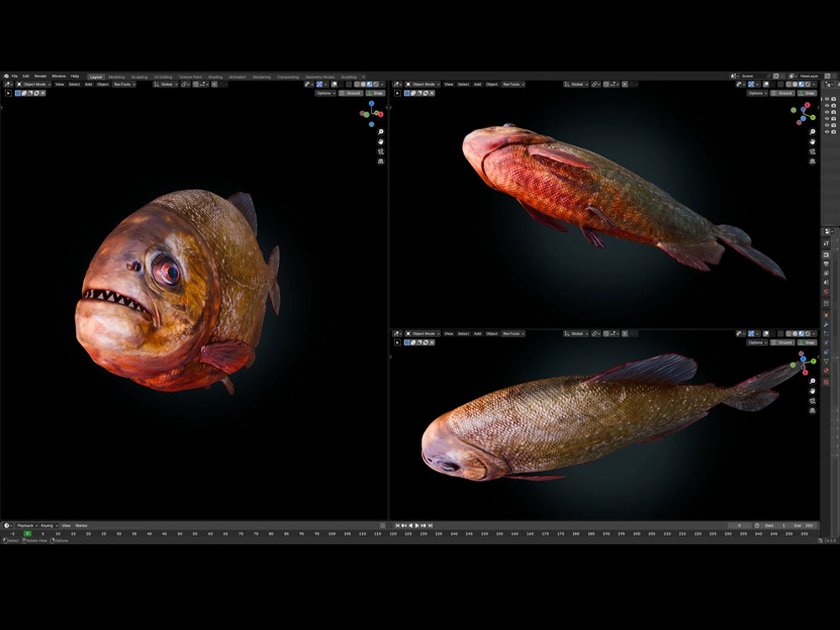Open the Playback dropdown in the timeline
840x630 pixels.
(26, 526)
